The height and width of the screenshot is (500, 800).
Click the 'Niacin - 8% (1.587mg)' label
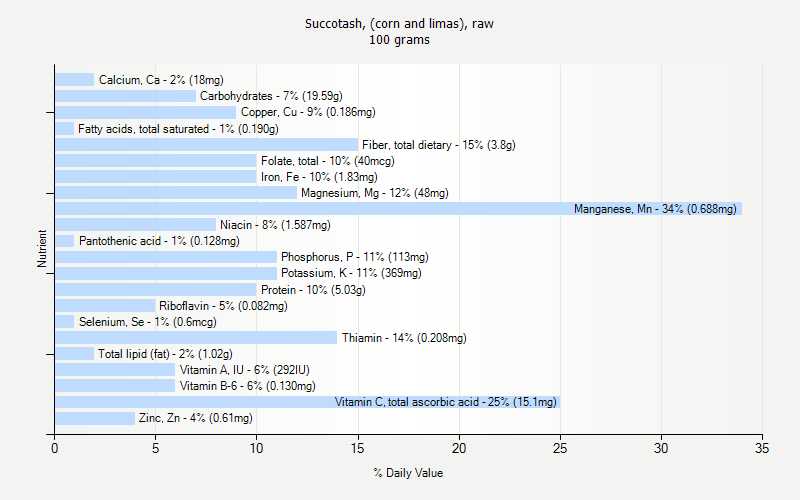(x=275, y=225)
